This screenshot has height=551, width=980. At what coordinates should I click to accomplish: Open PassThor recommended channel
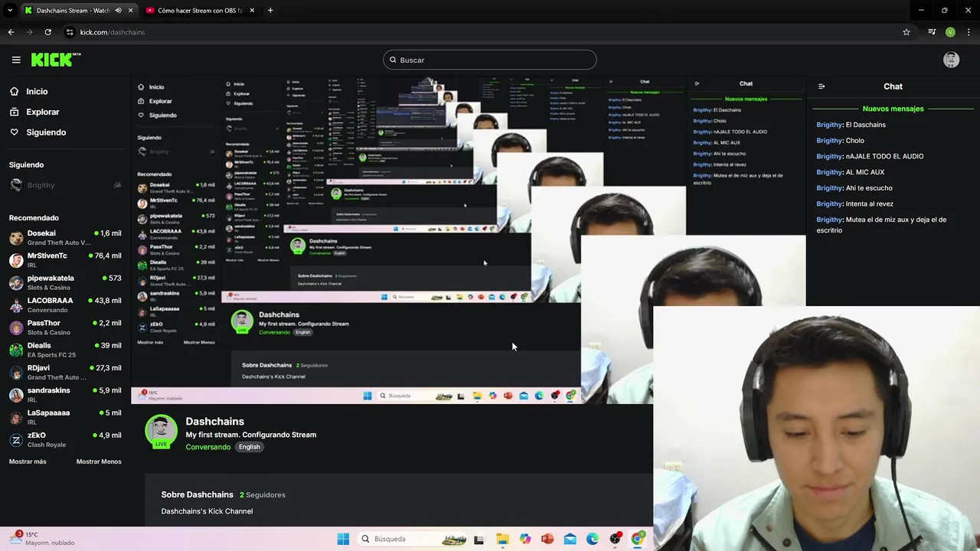(65, 328)
